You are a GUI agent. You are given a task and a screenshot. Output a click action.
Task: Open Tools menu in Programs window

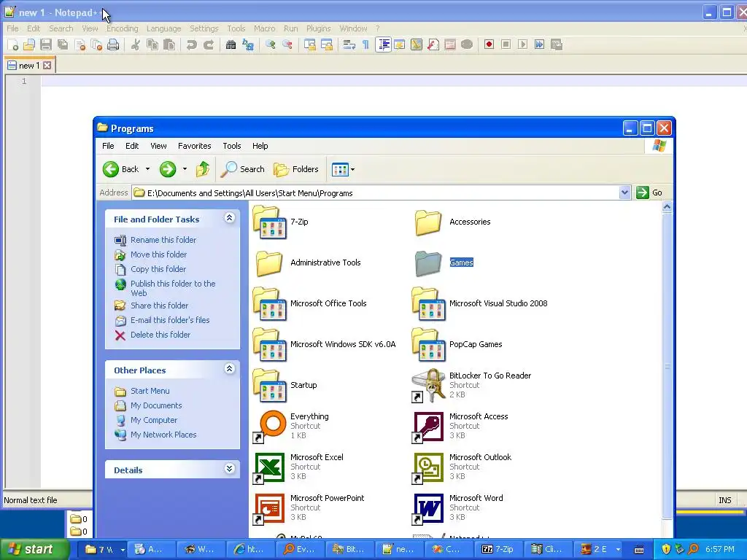(x=232, y=146)
